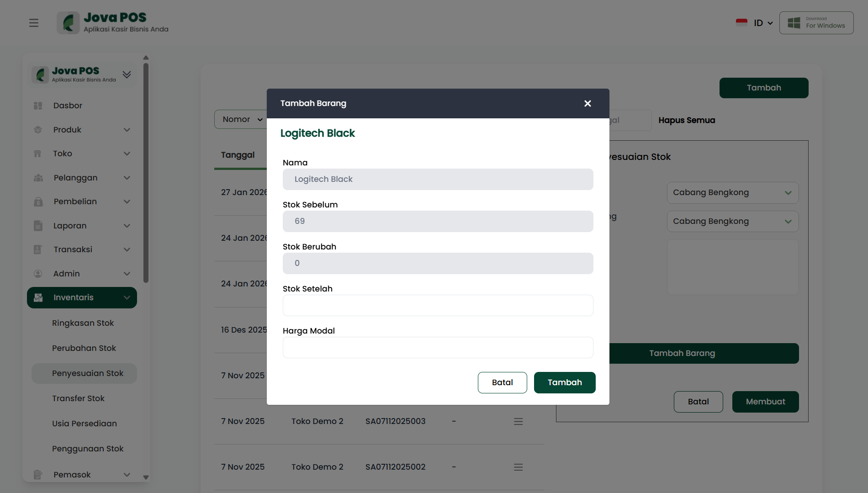Click the Dasbor icon in sidebar
The width and height of the screenshot is (868, 493).
38,106
